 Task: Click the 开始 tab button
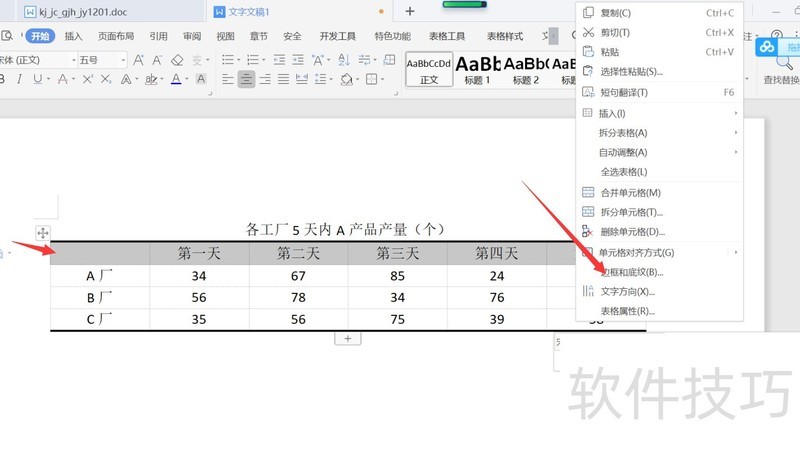pos(40,36)
